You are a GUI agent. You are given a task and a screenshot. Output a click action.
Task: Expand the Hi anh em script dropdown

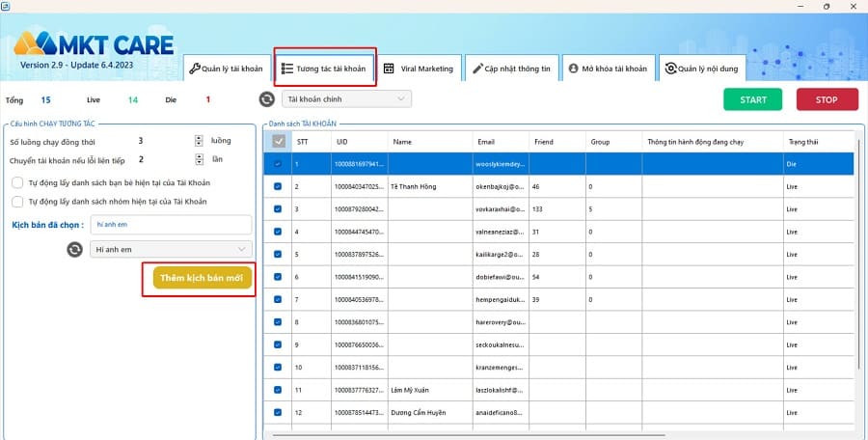point(171,250)
